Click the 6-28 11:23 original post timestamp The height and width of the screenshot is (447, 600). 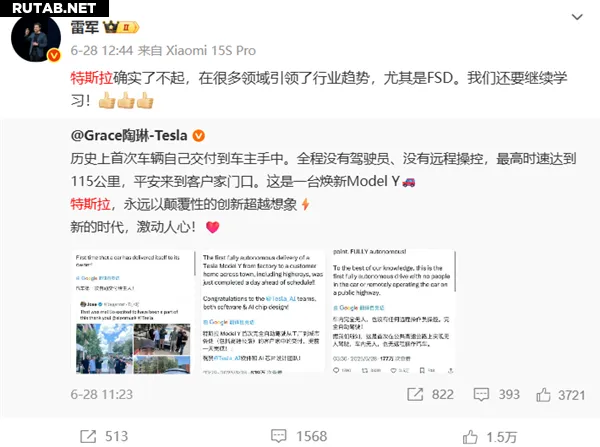click(101, 395)
